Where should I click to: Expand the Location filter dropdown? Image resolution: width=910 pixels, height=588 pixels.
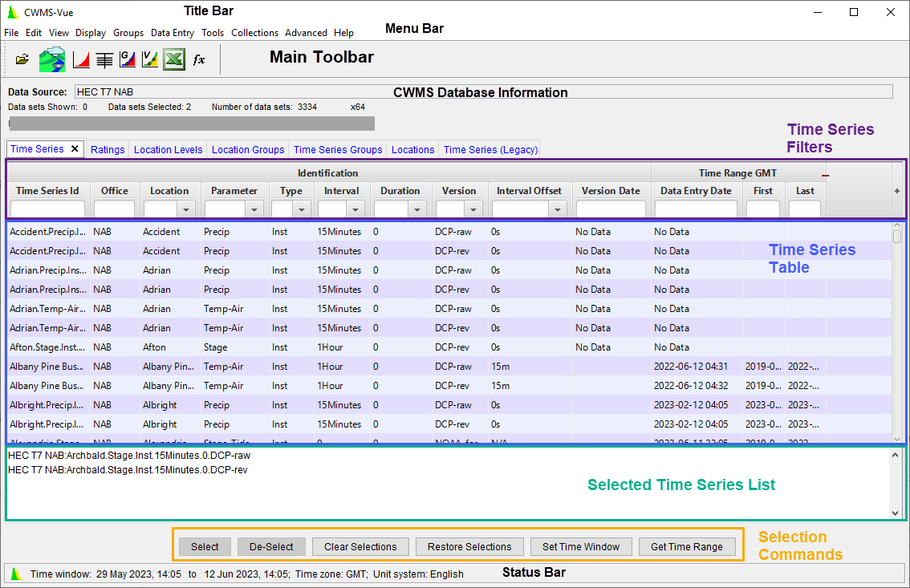185,209
